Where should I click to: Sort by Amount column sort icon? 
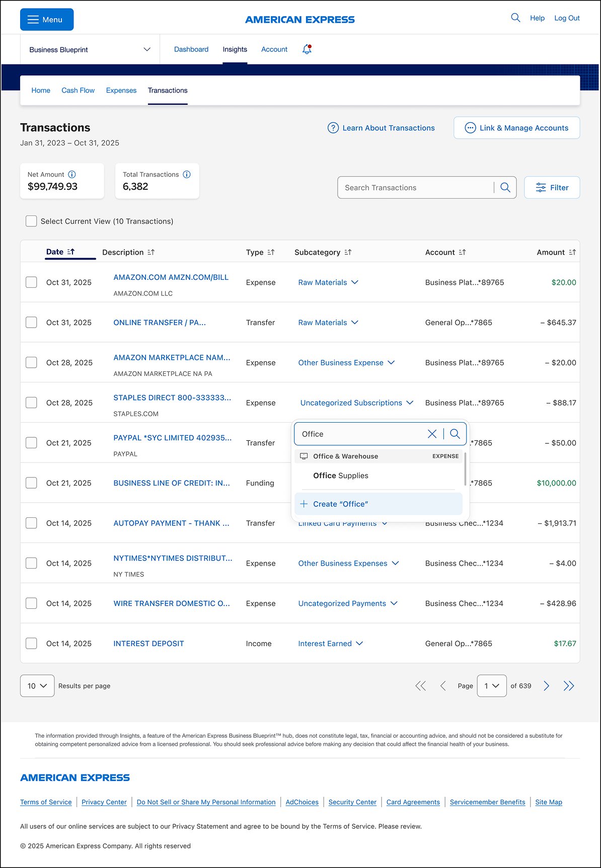[x=572, y=252]
